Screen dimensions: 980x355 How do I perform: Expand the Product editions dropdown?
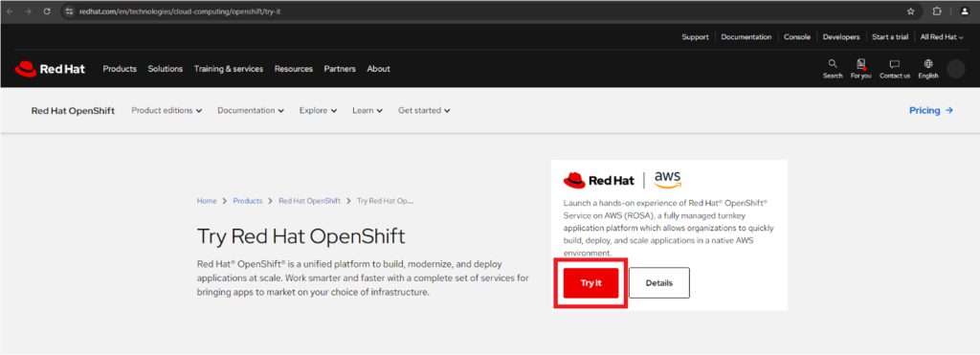[167, 111]
